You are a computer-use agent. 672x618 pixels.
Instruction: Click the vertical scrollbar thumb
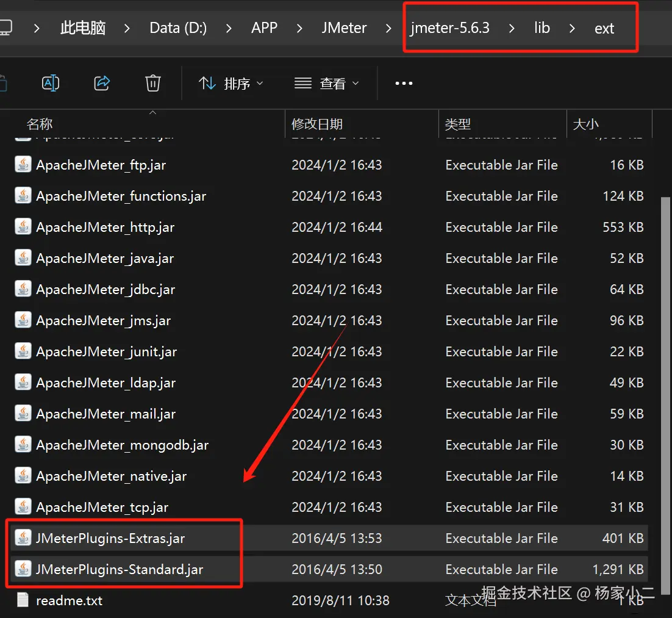coord(665,395)
